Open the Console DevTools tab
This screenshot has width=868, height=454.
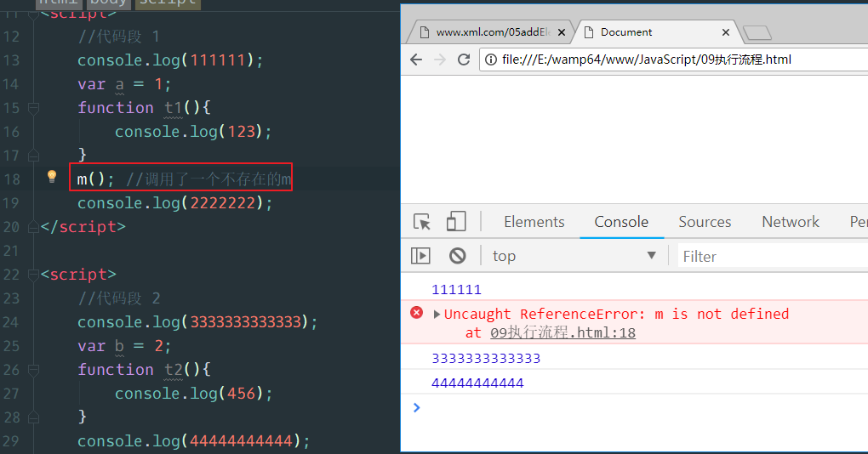(621, 222)
